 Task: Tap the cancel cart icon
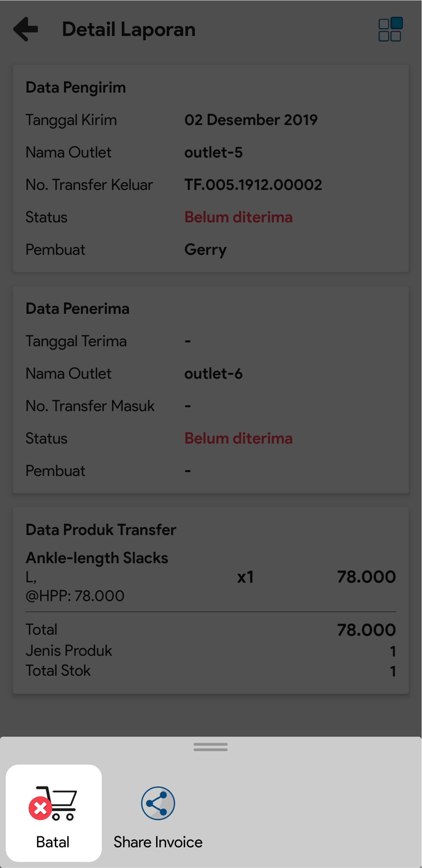pyautogui.click(x=53, y=804)
